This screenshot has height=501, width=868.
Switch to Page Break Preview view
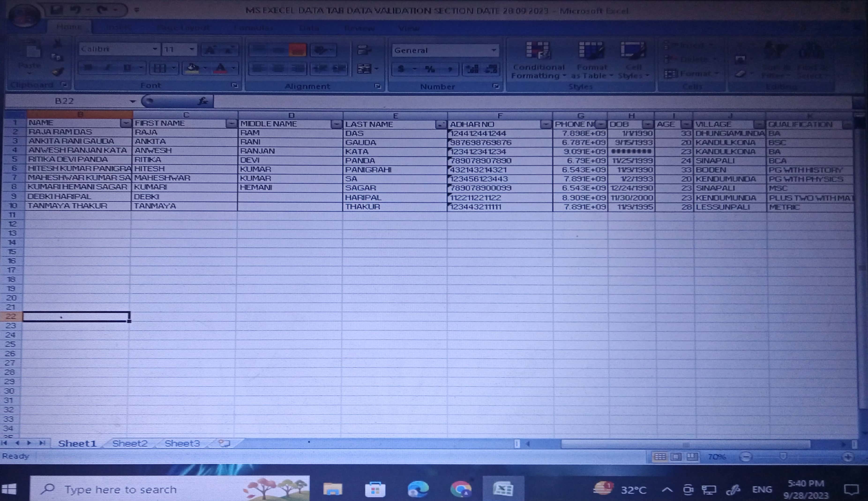(692, 457)
